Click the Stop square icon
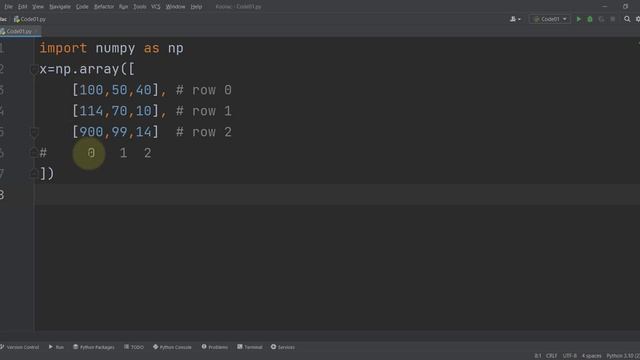Screen dimensions: 640x360 [613, 19]
